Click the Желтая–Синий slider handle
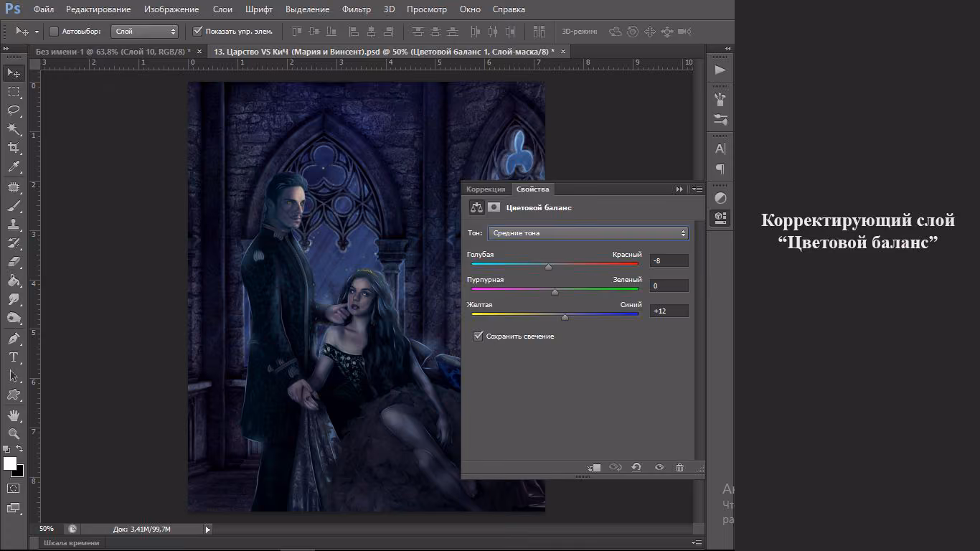Viewport: 980px width, 551px height. (x=565, y=317)
